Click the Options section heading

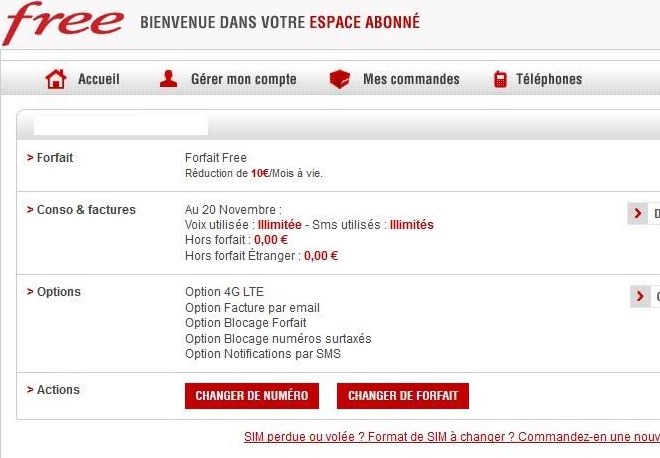coord(58,291)
